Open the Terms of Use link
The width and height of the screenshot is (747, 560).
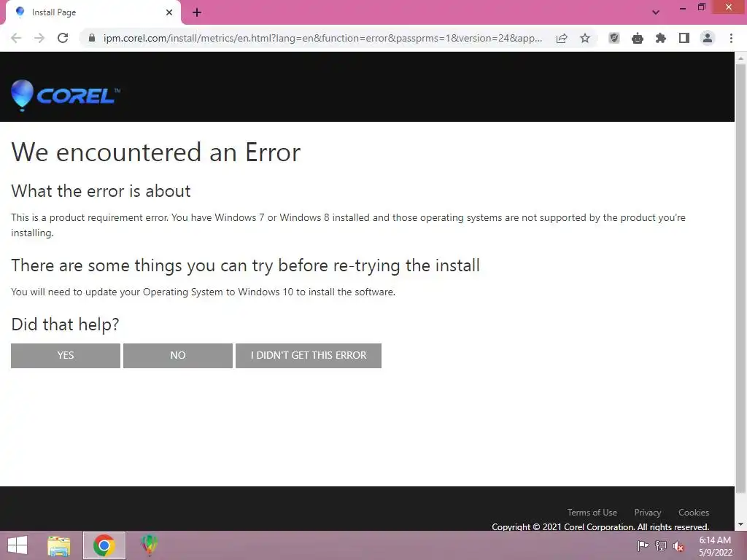pyautogui.click(x=592, y=513)
